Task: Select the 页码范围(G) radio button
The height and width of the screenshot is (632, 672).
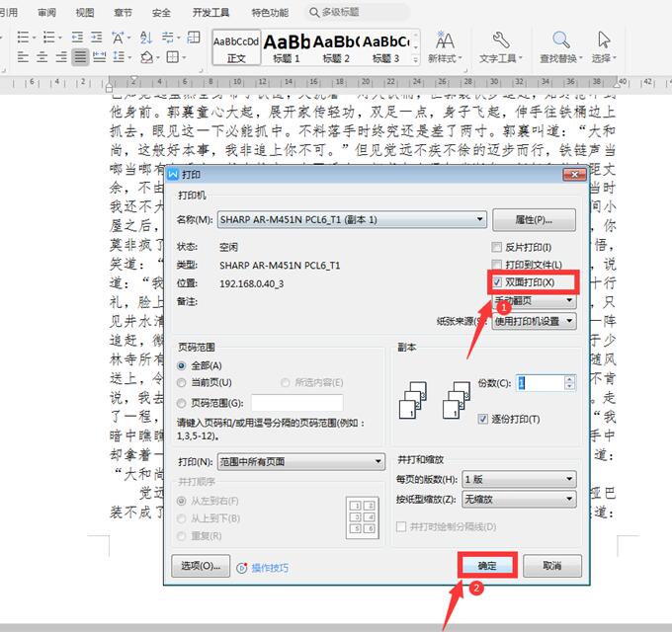Action: [x=181, y=403]
